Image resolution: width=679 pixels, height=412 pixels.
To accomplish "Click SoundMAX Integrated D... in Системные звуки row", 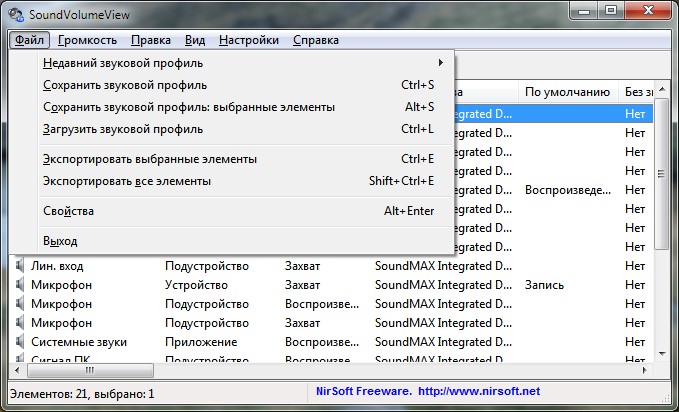I will tap(443, 342).
